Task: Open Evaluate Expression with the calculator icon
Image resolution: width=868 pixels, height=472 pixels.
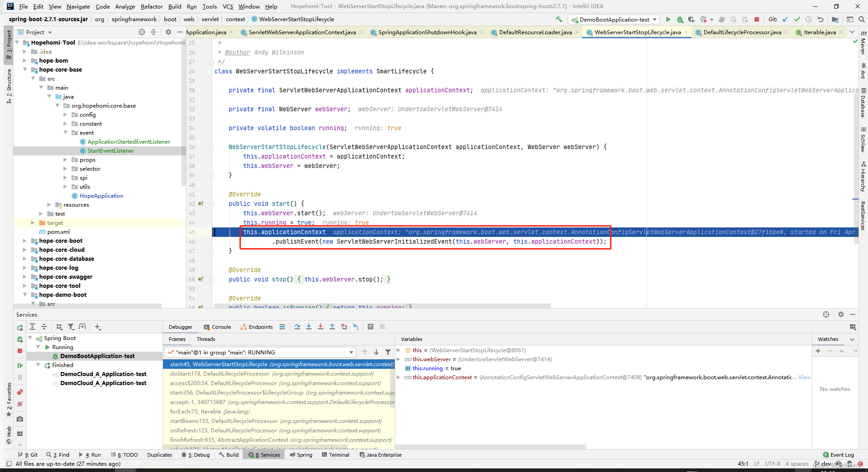Action: coord(371,327)
